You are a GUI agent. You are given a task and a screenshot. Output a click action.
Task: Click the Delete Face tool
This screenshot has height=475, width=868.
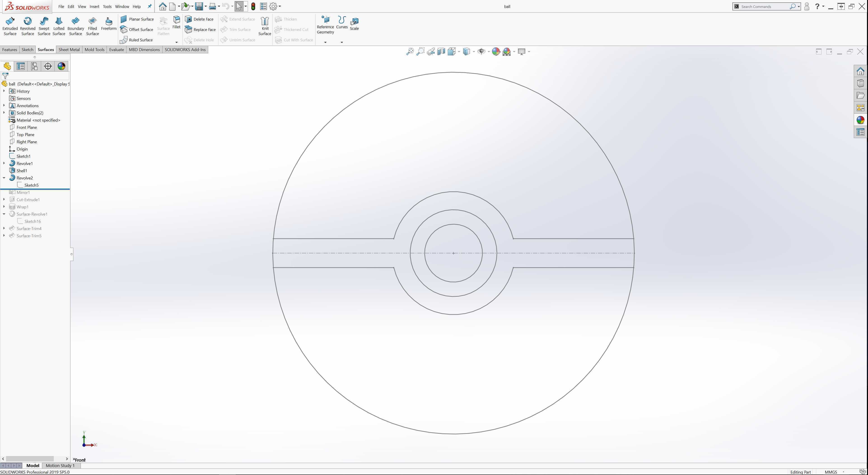tap(199, 19)
